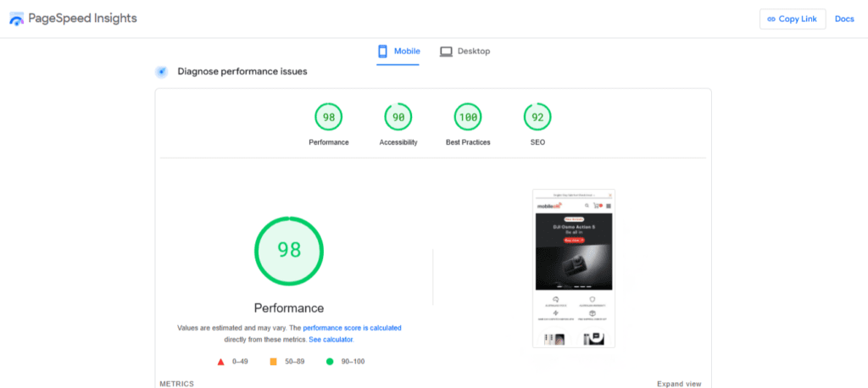Select the Accessibility score gauge 90
Image resolution: width=868 pixels, height=388 pixels.
398,117
